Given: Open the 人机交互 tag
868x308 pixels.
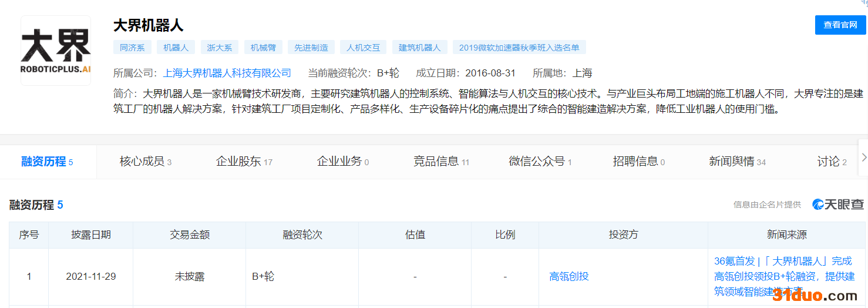Looking at the screenshot, I should tap(363, 48).
